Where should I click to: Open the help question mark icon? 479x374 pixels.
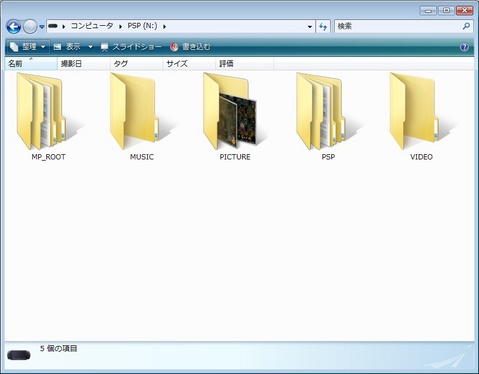point(464,47)
